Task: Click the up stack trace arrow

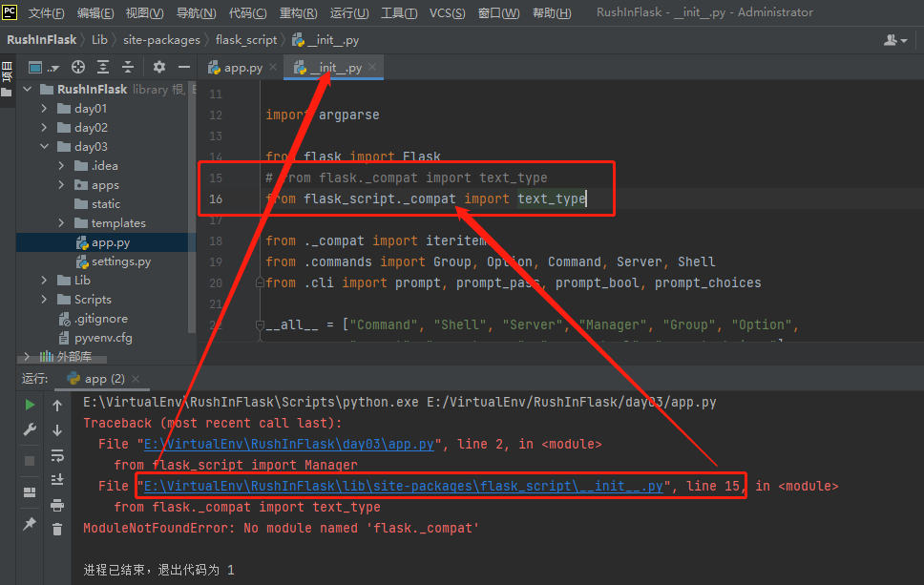Action: [x=57, y=406]
